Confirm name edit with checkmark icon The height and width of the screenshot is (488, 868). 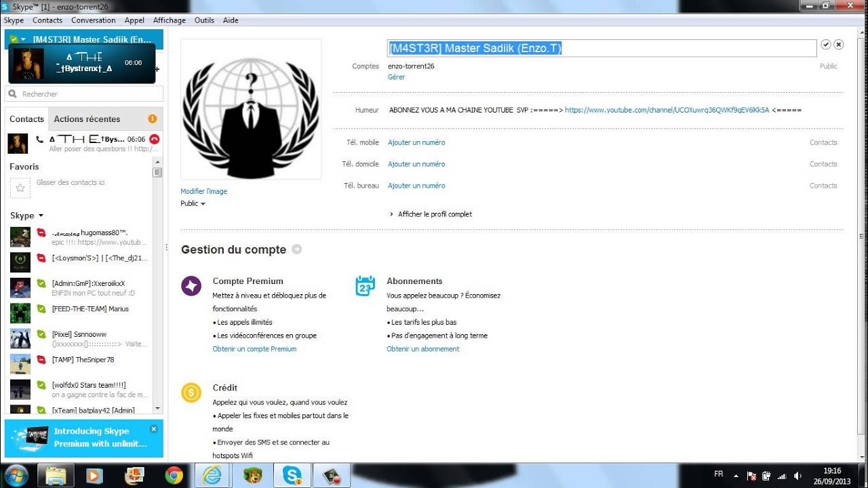pyautogui.click(x=826, y=44)
